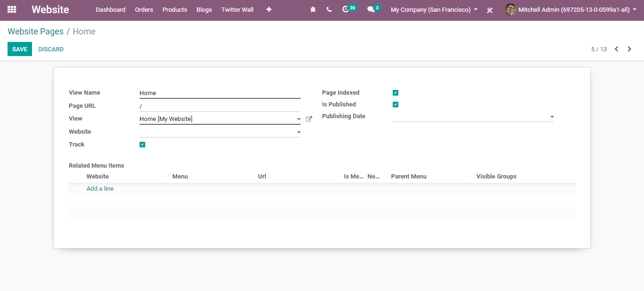Open My Company (San Francisco) switcher

click(x=434, y=9)
